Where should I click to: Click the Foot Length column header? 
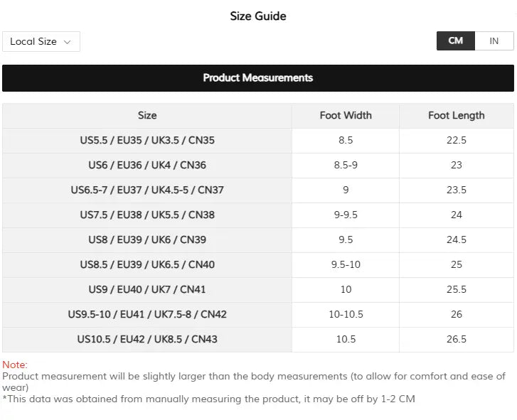click(x=457, y=116)
